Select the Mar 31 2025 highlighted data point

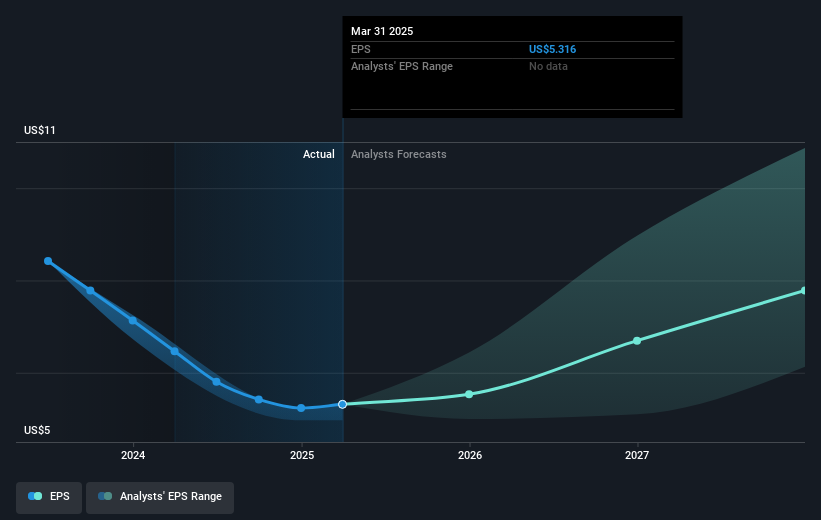point(342,404)
